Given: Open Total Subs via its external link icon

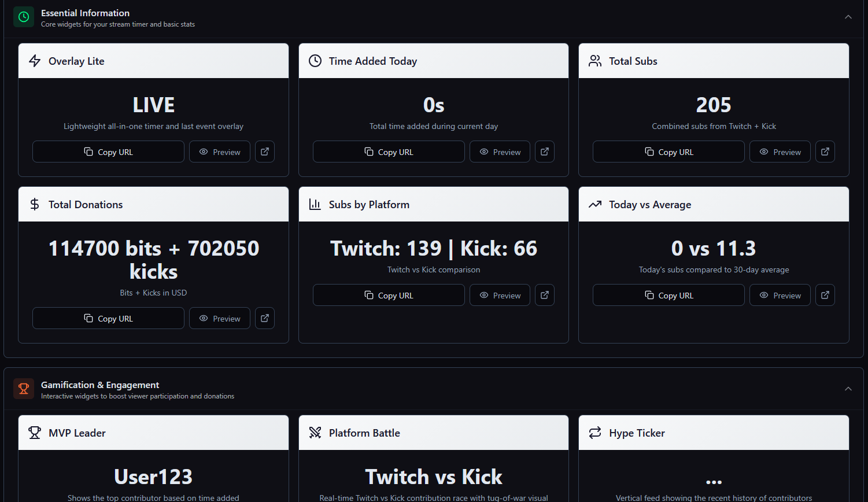Looking at the screenshot, I should (x=825, y=152).
